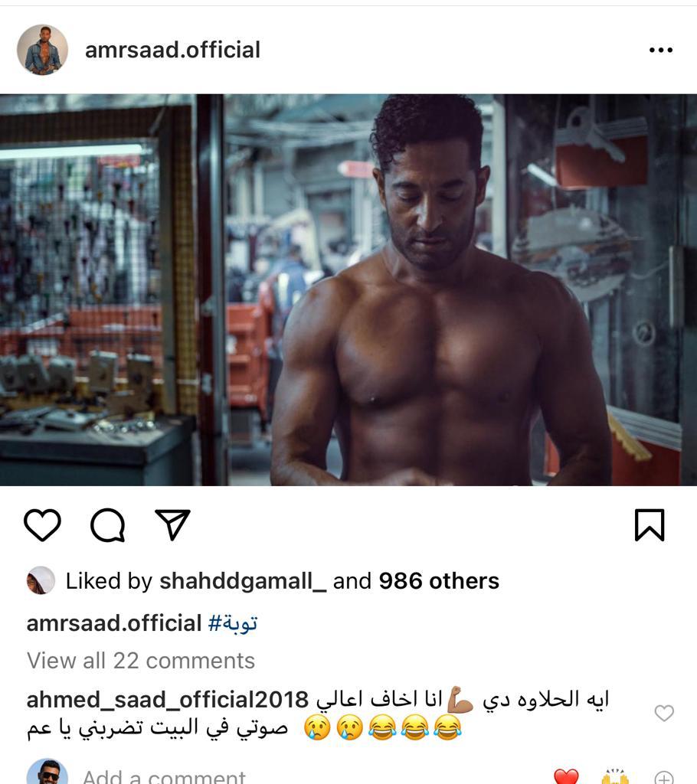The height and width of the screenshot is (784, 697).
Task: Insert raised hands emoji quick reaction
Action: [615, 776]
